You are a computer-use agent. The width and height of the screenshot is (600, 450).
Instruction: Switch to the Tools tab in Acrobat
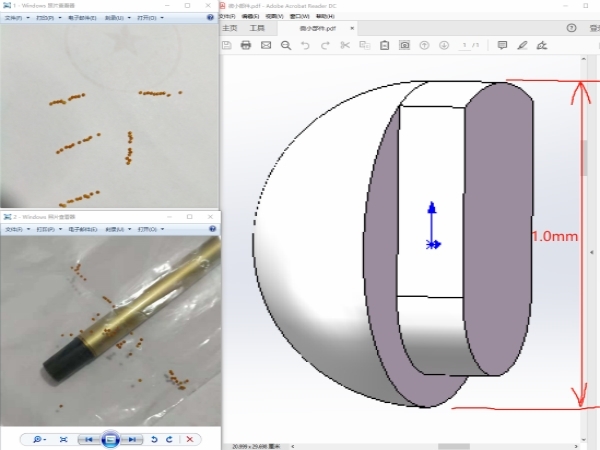coord(257,28)
